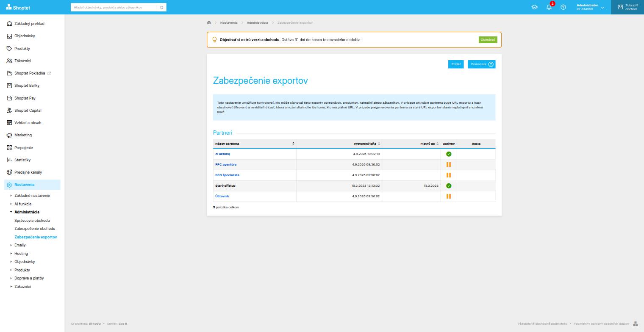Image resolution: width=644 pixels, height=332 pixels.
Task: Open Všeobecné obchodné podmienky footer link
Action: coord(542,324)
